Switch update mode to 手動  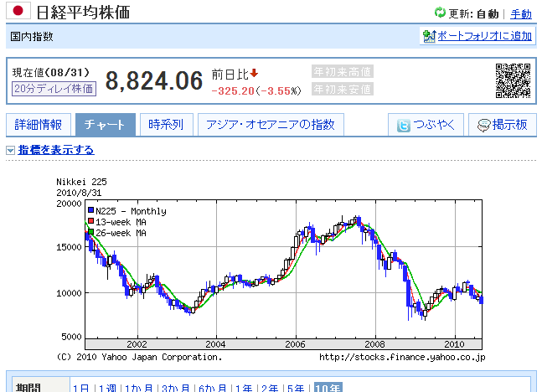(520, 13)
